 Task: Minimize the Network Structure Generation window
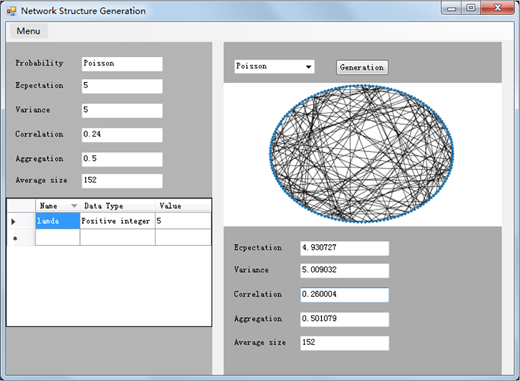coord(452,8)
